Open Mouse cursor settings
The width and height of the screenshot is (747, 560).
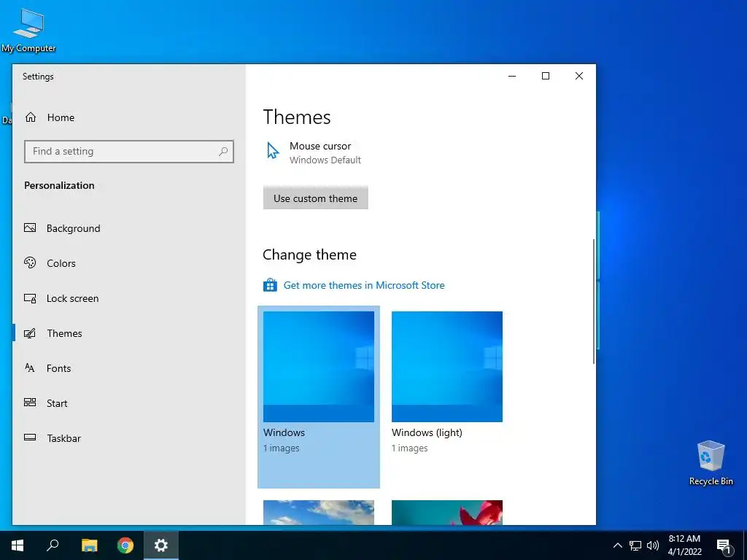click(x=314, y=152)
